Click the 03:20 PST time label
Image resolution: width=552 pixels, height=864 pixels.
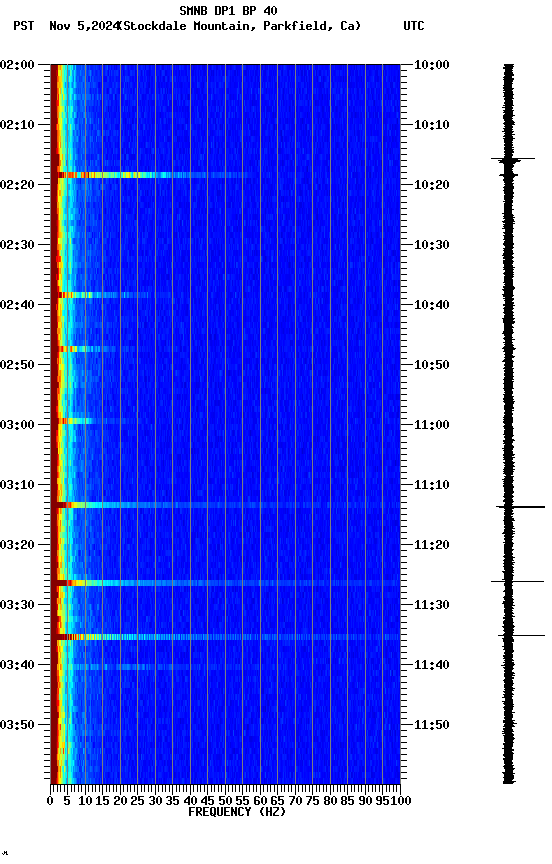(x=17, y=546)
